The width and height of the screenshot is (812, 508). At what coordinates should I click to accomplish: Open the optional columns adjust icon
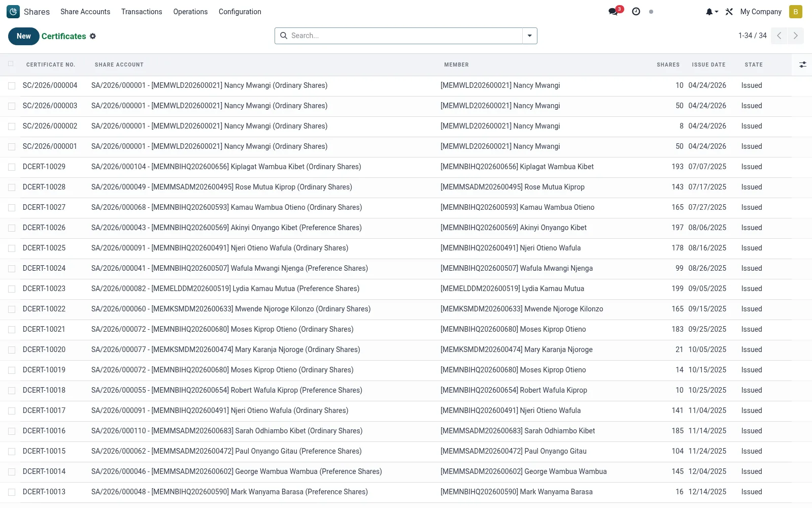(802, 65)
